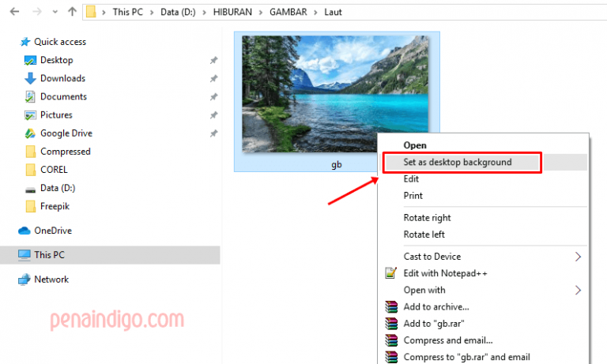The height and width of the screenshot is (364, 607).
Task: Click the Quick access star icon
Action: (x=25, y=42)
